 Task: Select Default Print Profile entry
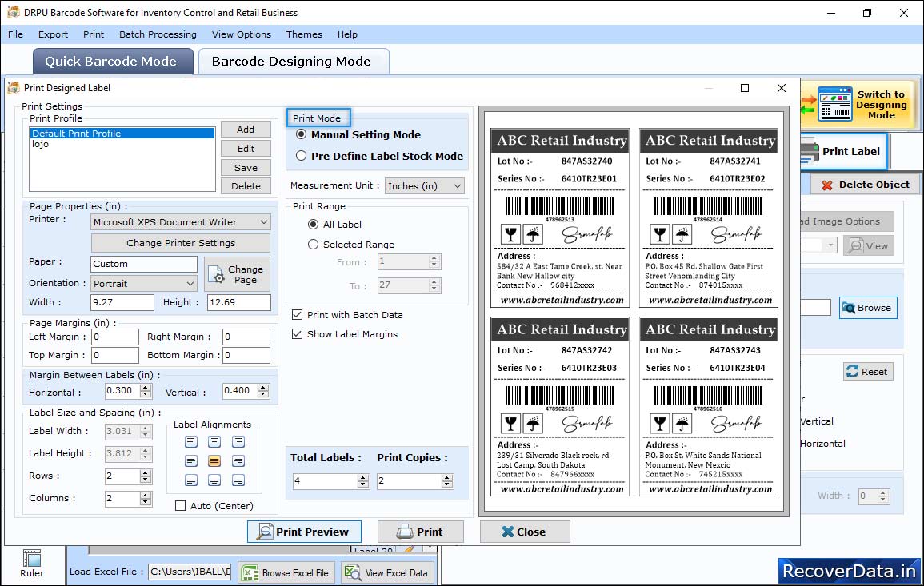tap(122, 134)
